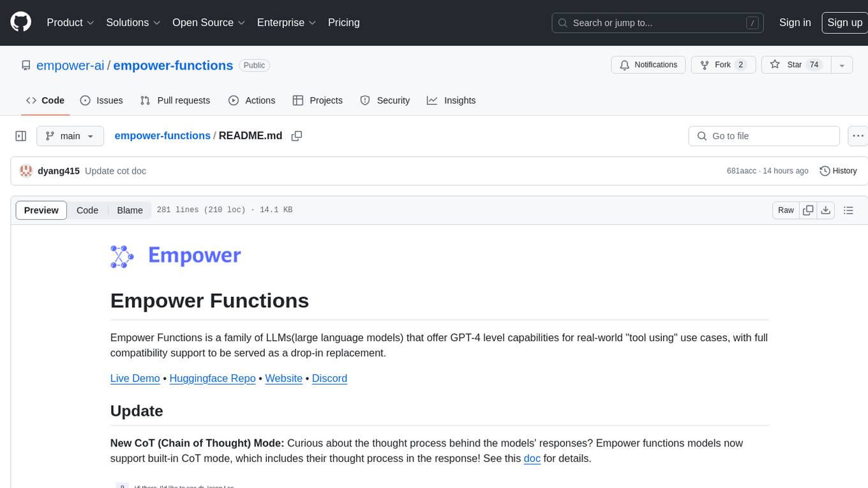Click the star count 74
Image resolution: width=868 pixels, height=488 pixels.
click(814, 65)
